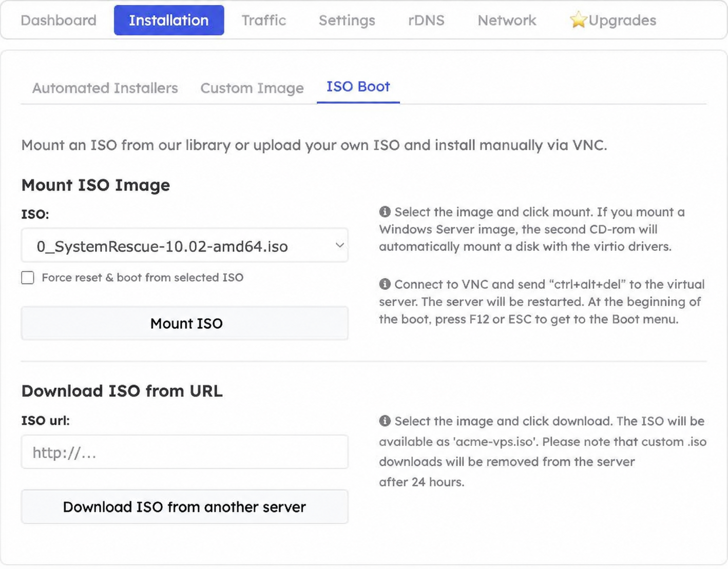Open the ISO image dropdown

pyautogui.click(x=185, y=246)
